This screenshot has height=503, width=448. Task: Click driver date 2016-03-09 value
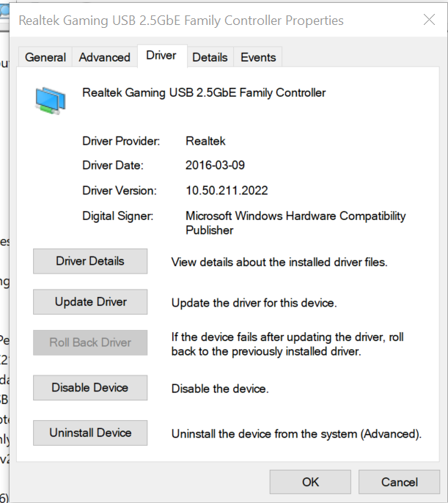[215, 165]
